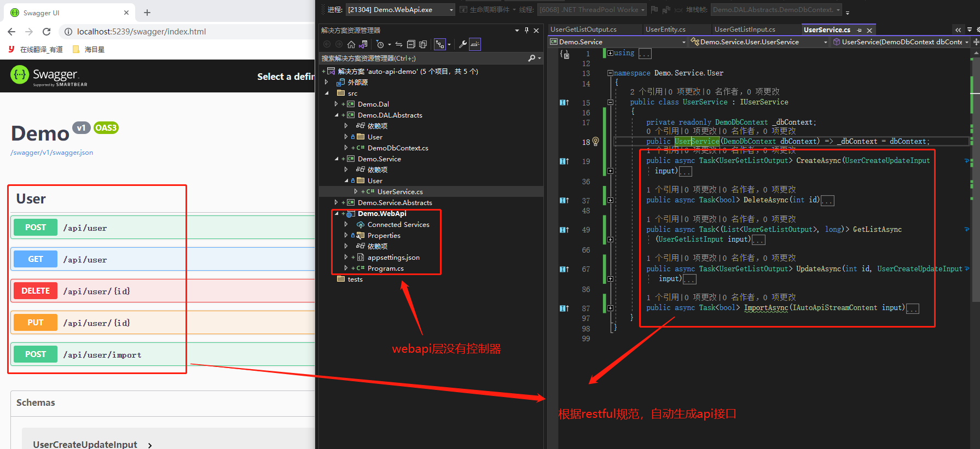Viewport: 980px width, 449px height.
Task: Open the 海目星 bookmark folder
Action: point(89,49)
